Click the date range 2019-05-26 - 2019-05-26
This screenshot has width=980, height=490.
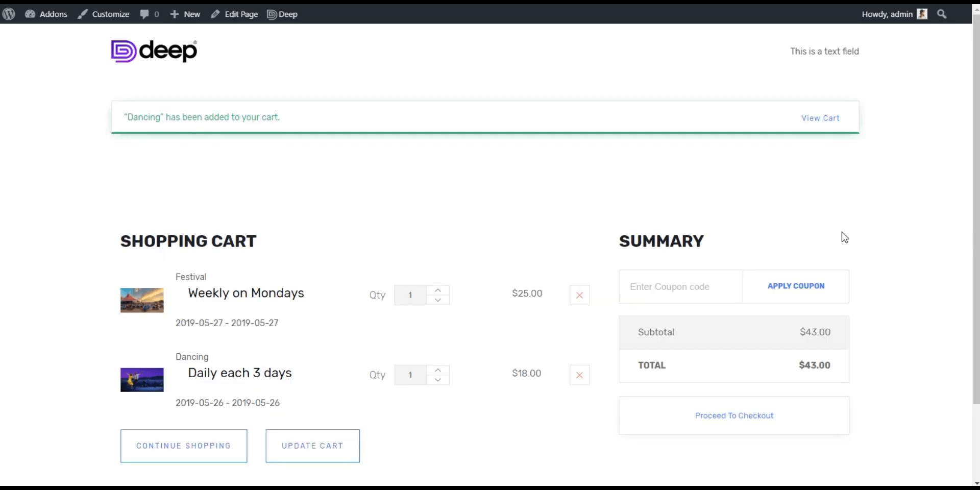pyautogui.click(x=228, y=403)
